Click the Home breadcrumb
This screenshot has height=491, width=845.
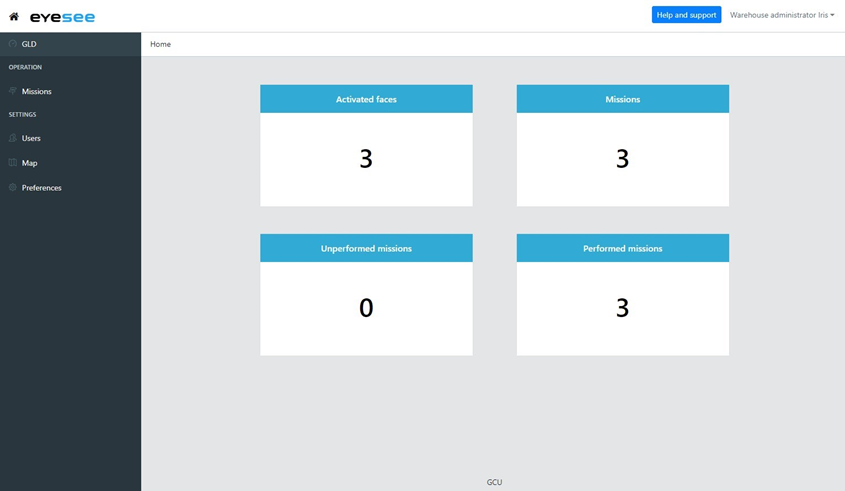point(160,44)
